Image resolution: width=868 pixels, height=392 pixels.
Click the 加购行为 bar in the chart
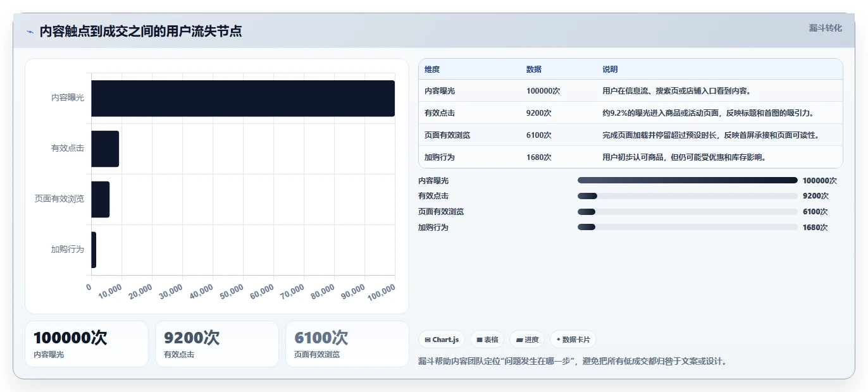(94, 250)
